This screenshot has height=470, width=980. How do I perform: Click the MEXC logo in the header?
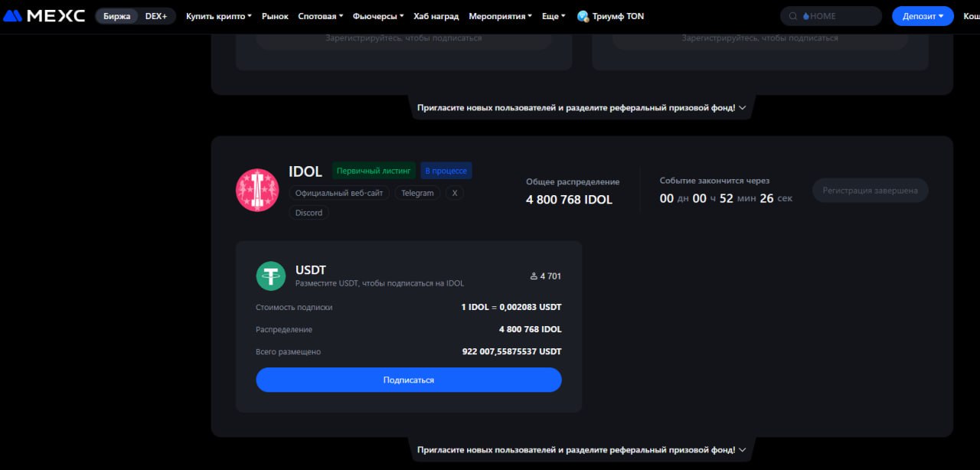(44, 16)
